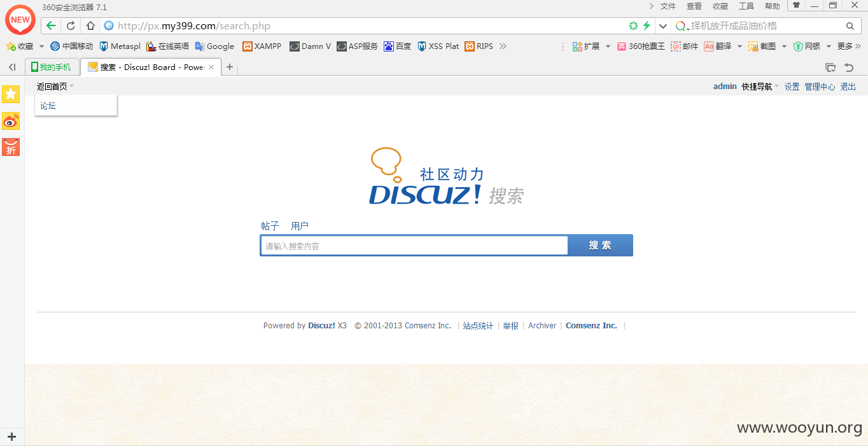Open the 扩展 extensions button
The height and width of the screenshot is (446, 868).
tap(586, 46)
